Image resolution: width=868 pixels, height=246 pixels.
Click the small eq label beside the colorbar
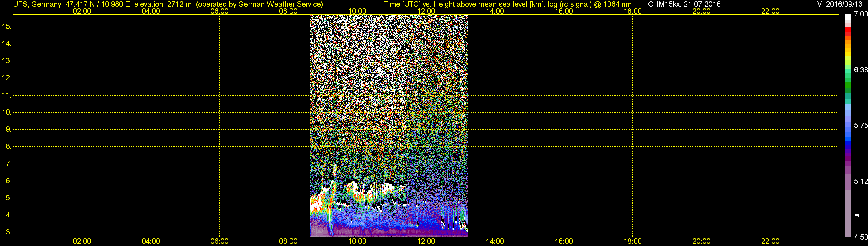pyautogui.click(x=857, y=215)
